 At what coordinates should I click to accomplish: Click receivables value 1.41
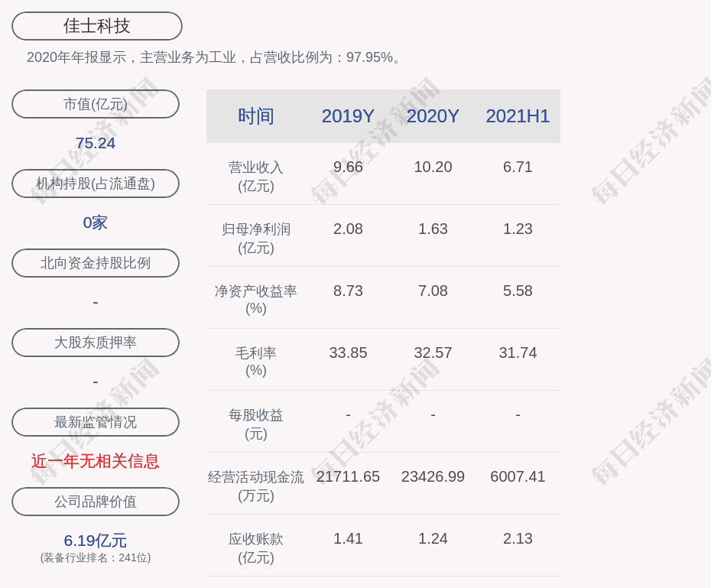click(x=349, y=538)
